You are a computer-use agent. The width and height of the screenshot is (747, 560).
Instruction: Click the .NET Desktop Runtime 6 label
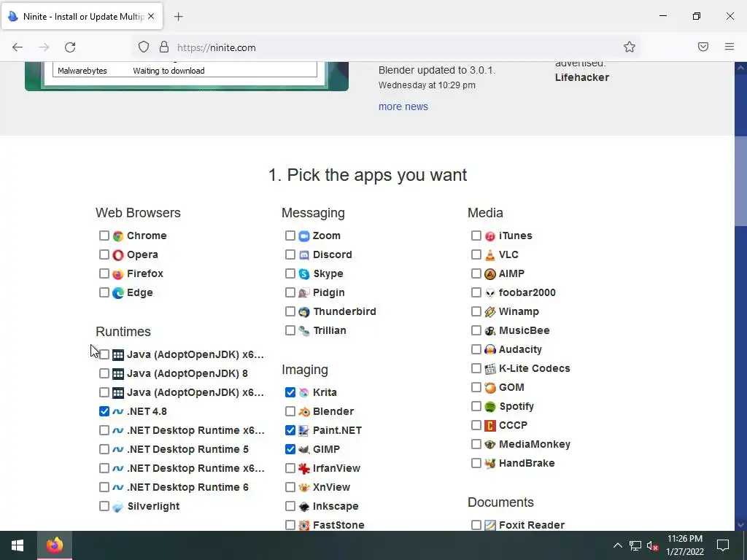[x=187, y=487]
